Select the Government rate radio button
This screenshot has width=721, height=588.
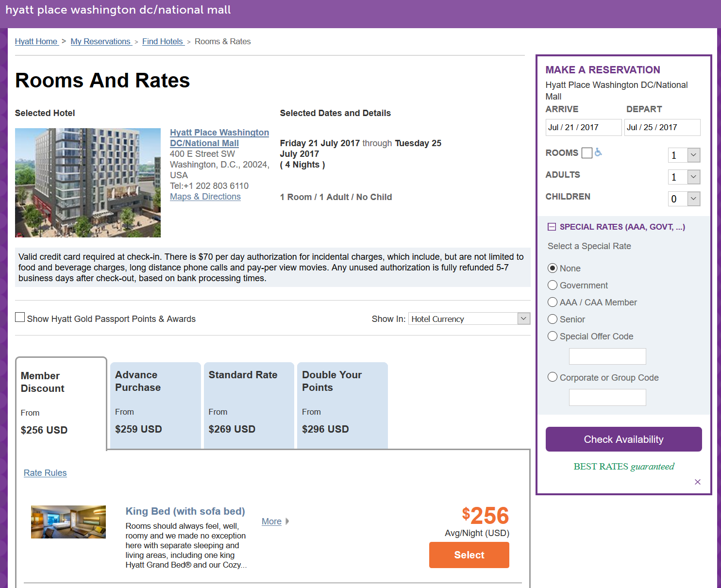tap(553, 285)
